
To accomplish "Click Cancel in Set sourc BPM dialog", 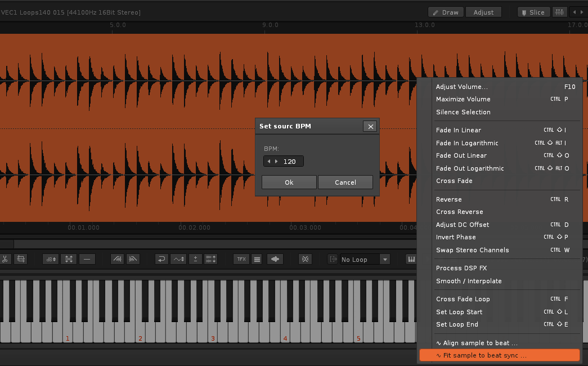I will [x=345, y=182].
